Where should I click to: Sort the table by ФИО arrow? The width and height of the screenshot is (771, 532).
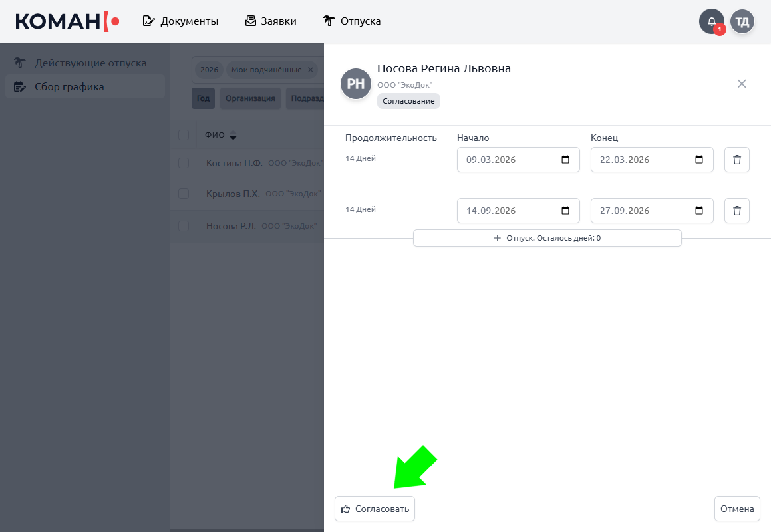tap(233, 135)
